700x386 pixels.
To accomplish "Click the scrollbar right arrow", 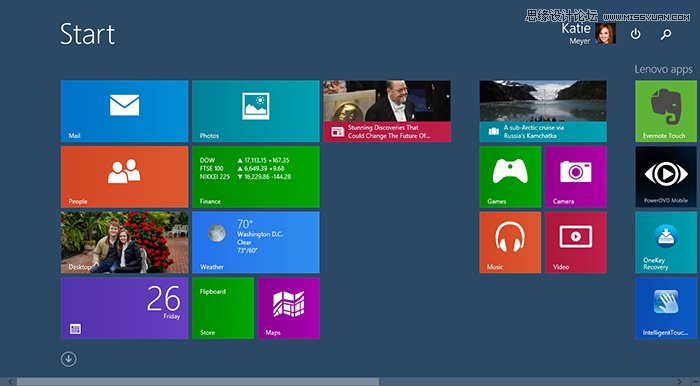I will point(680,382).
